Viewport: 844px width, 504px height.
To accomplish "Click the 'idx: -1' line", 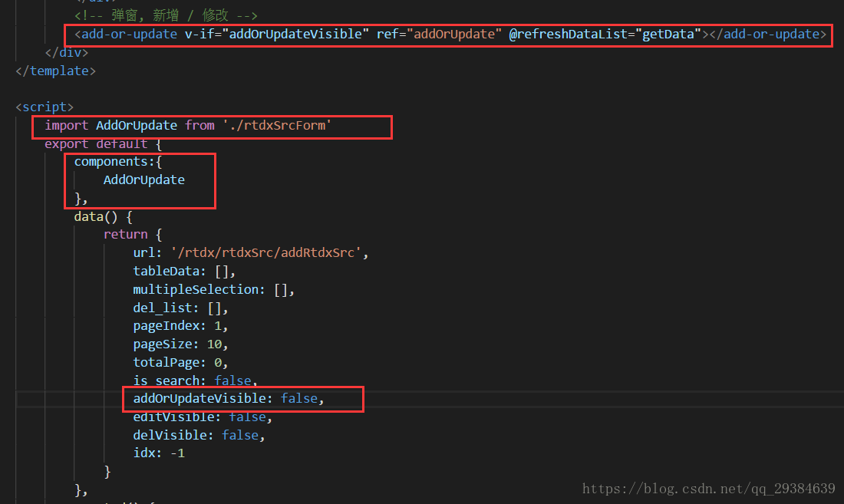I will (x=159, y=453).
